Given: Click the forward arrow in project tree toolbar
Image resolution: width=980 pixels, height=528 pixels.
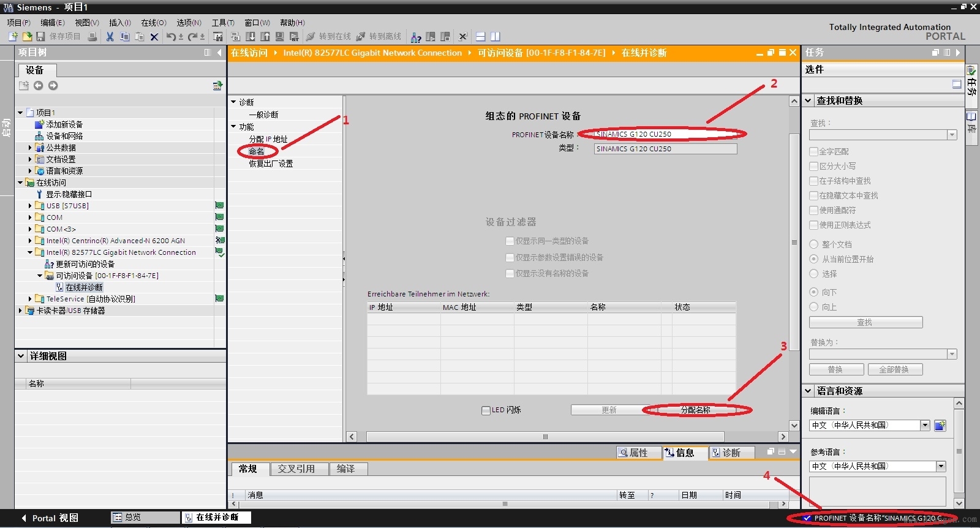Looking at the screenshot, I should point(53,86).
